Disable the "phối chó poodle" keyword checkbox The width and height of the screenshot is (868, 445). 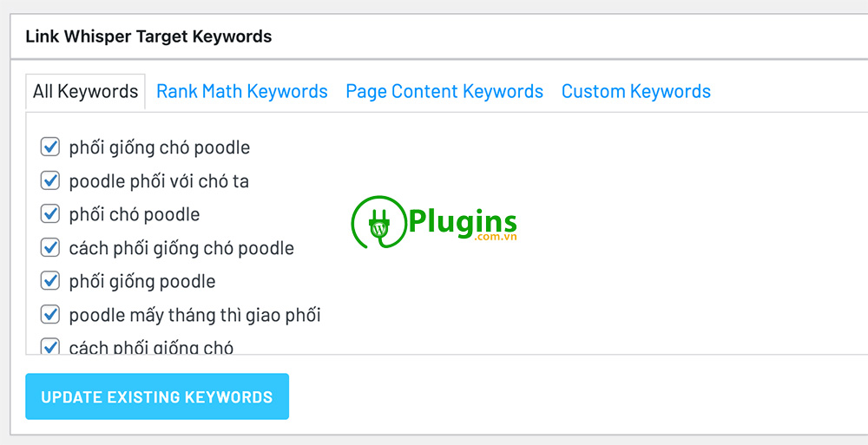(50, 214)
